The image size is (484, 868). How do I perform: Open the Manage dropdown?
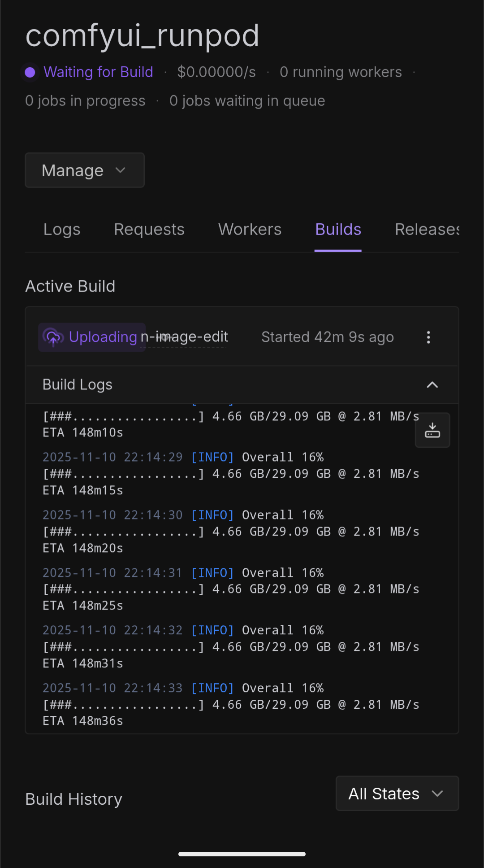[x=84, y=170]
